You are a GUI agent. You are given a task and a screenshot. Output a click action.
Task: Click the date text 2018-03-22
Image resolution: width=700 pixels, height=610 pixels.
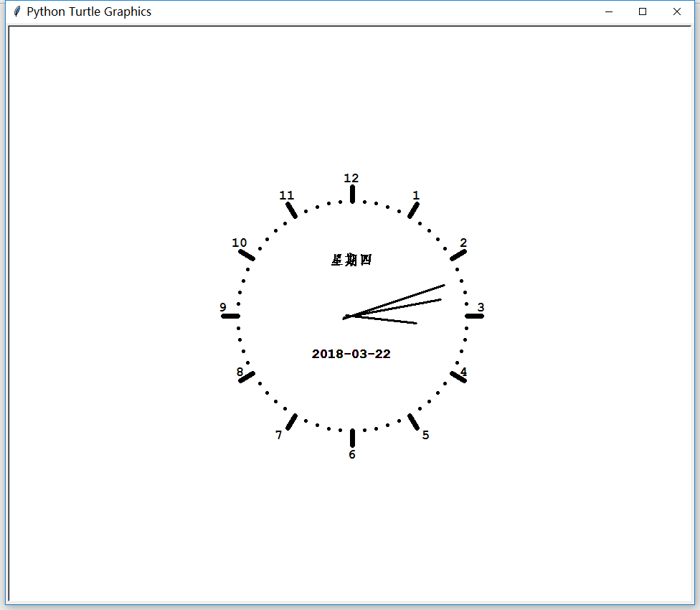pyautogui.click(x=351, y=354)
